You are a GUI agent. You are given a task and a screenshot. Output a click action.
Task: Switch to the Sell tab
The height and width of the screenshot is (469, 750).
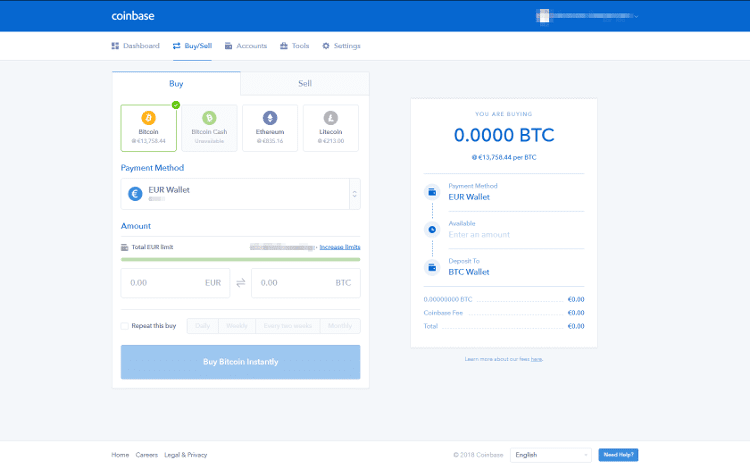pyautogui.click(x=305, y=84)
